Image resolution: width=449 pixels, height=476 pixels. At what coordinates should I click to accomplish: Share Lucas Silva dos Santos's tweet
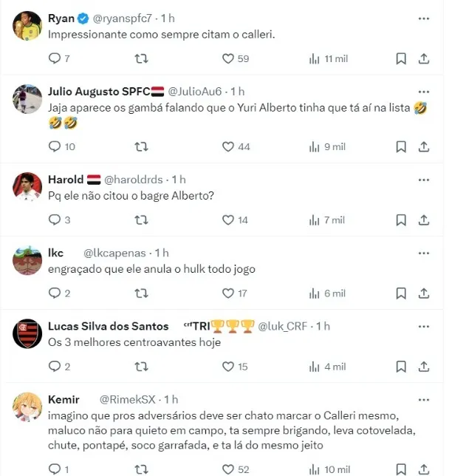tap(424, 367)
